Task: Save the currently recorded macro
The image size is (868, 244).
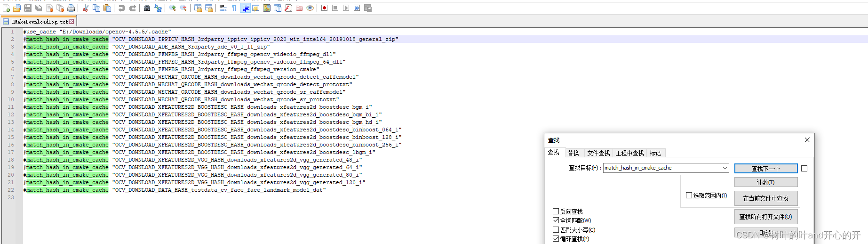Action: tap(368, 8)
